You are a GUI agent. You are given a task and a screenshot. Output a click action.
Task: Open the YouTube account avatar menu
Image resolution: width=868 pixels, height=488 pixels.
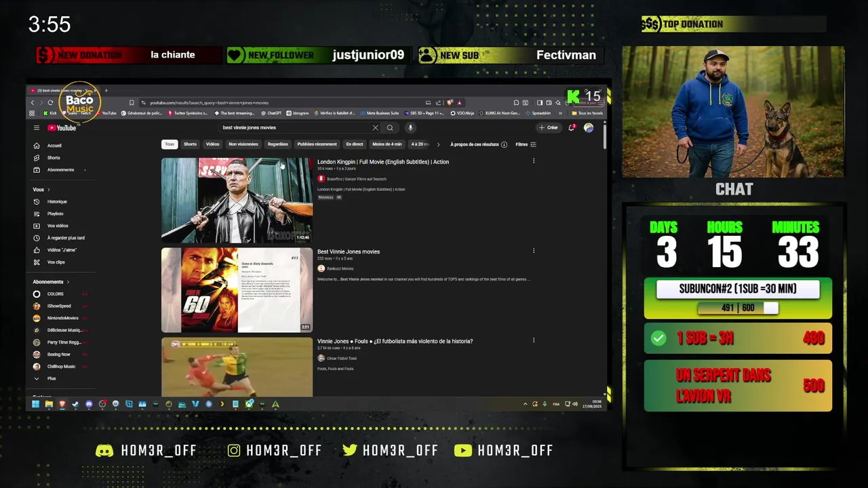(x=589, y=127)
